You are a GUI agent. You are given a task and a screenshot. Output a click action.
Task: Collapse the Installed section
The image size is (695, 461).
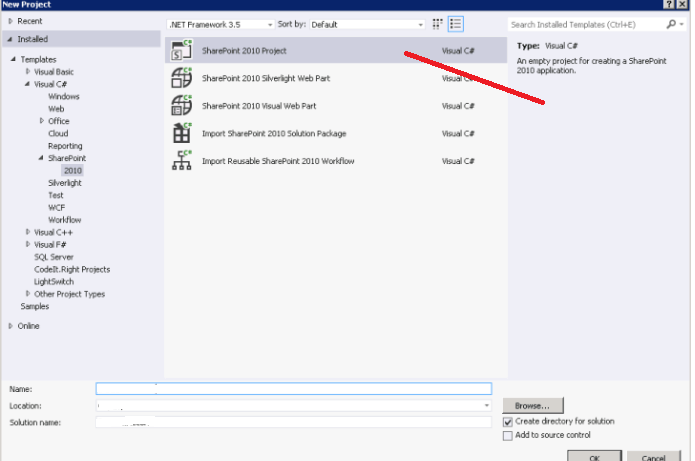[x=10, y=39]
